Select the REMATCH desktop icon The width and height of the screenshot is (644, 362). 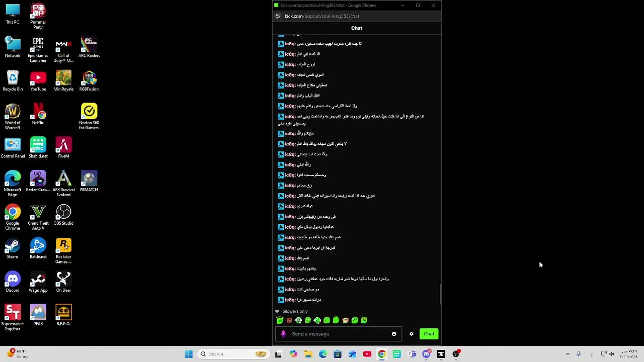[x=89, y=182]
